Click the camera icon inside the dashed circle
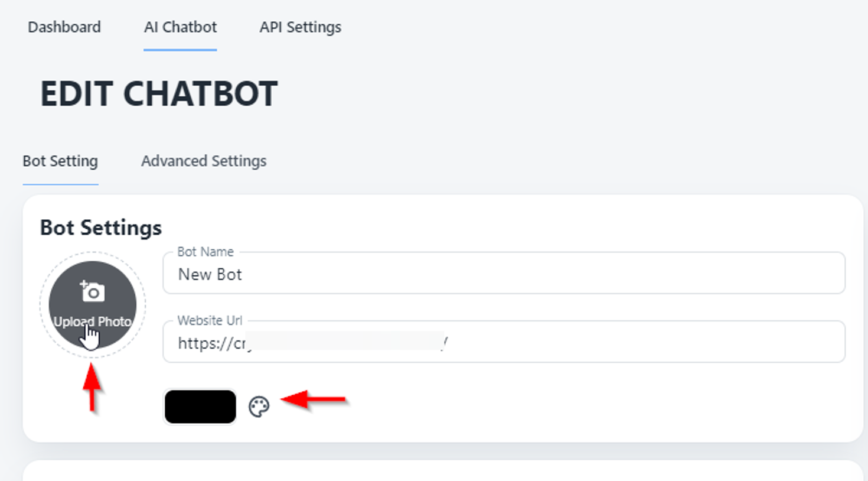Screen dimensions: 868x481 tap(93, 290)
